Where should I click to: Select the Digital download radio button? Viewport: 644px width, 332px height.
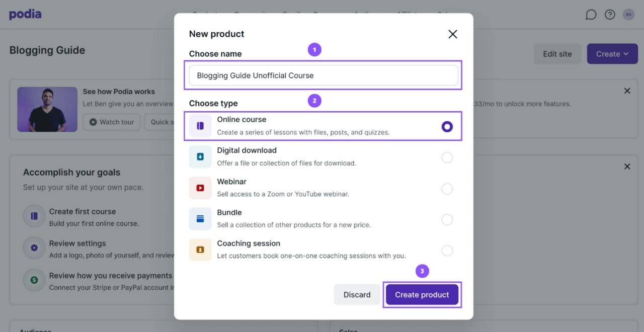point(447,157)
